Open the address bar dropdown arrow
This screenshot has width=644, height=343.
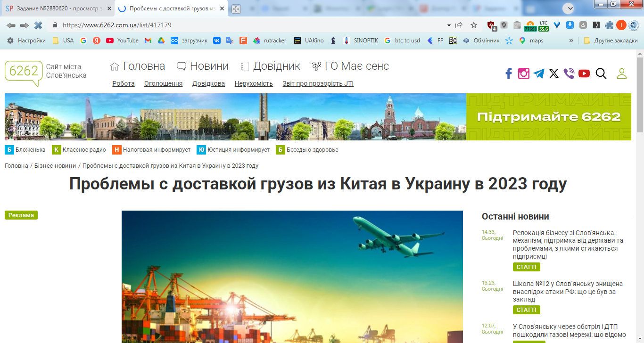pyautogui.click(x=449, y=25)
